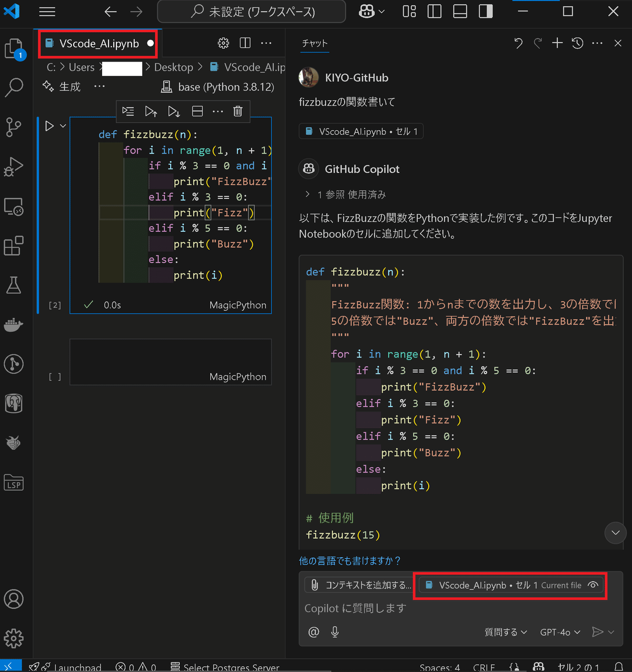
Task: Open the LSP view icon
Action: pos(14,482)
